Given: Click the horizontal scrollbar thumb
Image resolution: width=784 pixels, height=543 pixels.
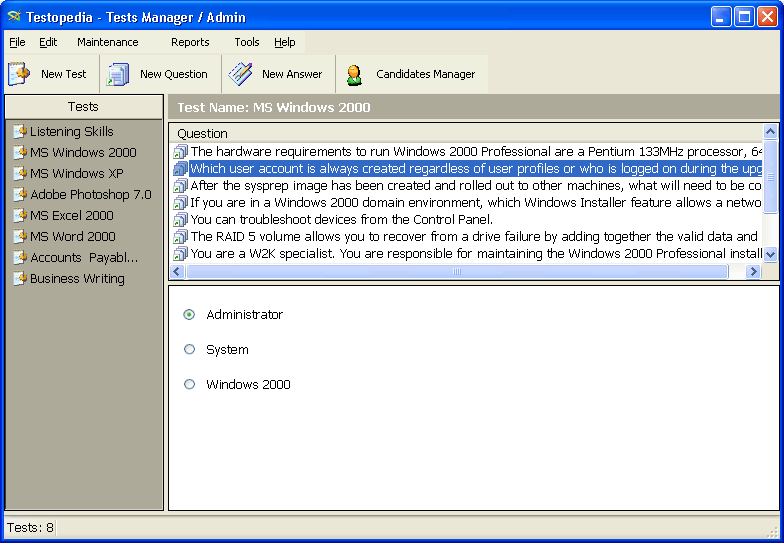Looking at the screenshot, I should (457, 272).
